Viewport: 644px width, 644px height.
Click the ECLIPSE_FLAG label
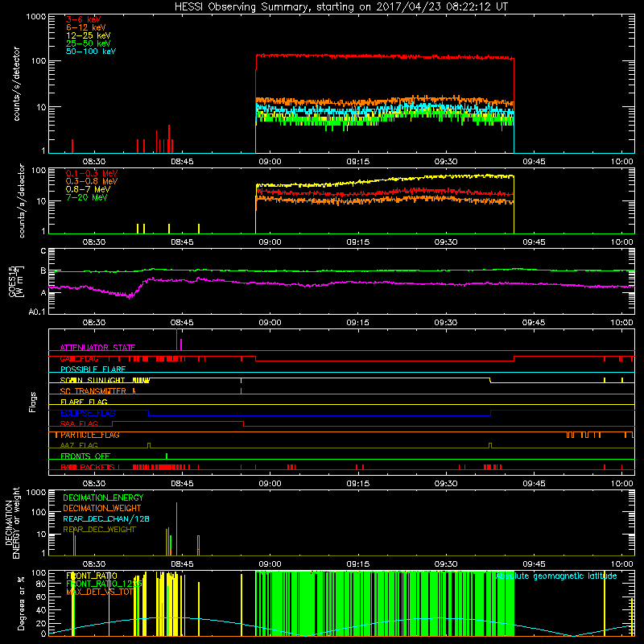coord(88,413)
